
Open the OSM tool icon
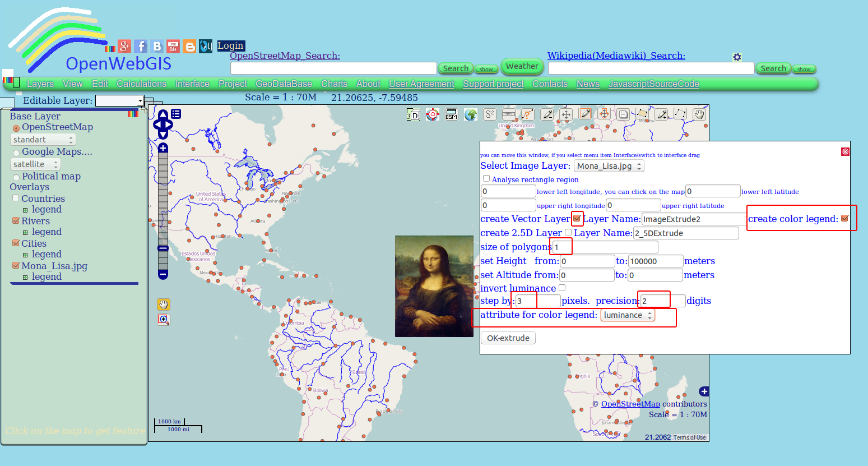point(452,115)
